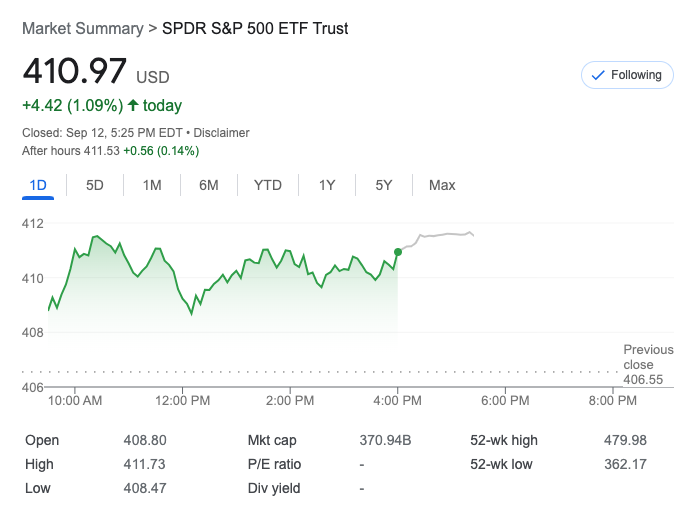This screenshot has height=509, width=687.
Task: Select the Max range tab
Action: 442,185
